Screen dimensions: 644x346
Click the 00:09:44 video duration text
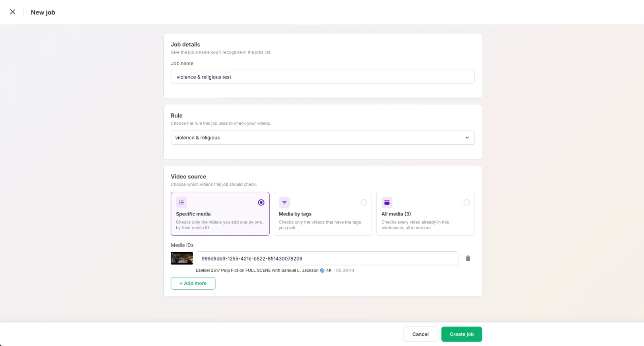tap(345, 271)
